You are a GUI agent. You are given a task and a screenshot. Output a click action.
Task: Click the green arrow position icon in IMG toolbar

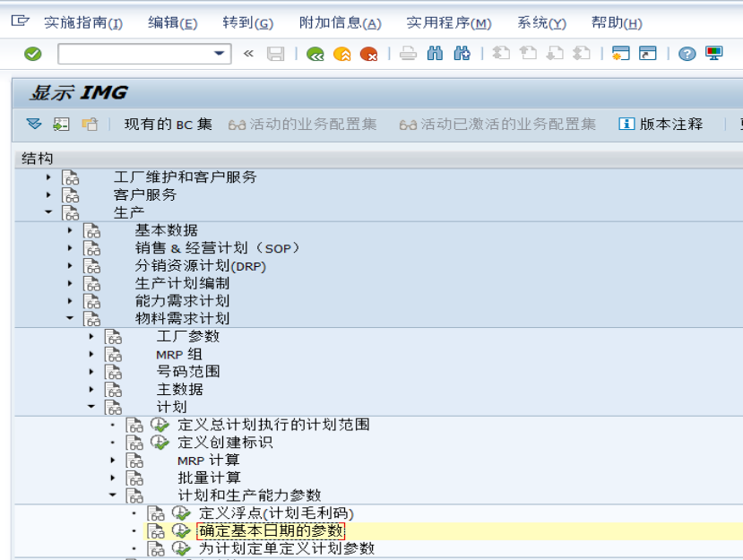point(61,125)
